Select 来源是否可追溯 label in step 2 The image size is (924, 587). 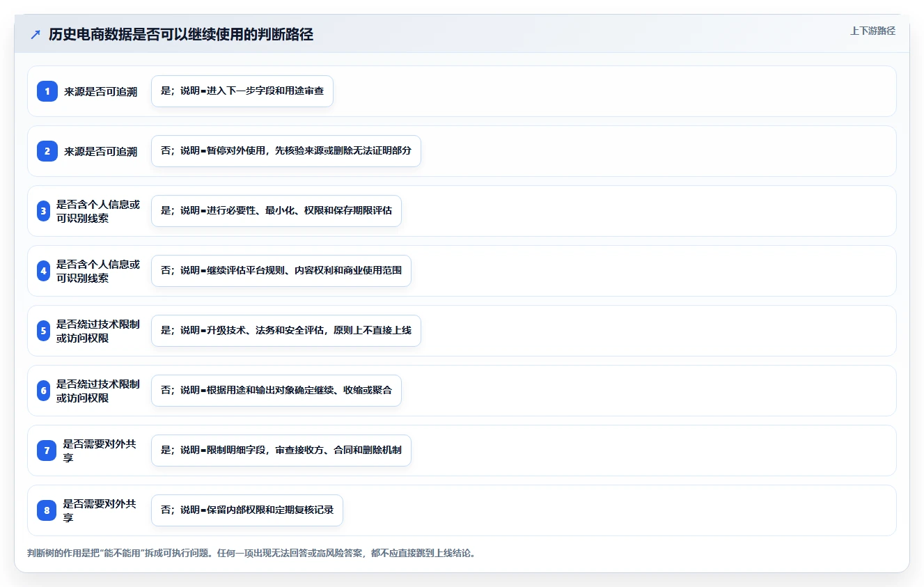coord(101,151)
